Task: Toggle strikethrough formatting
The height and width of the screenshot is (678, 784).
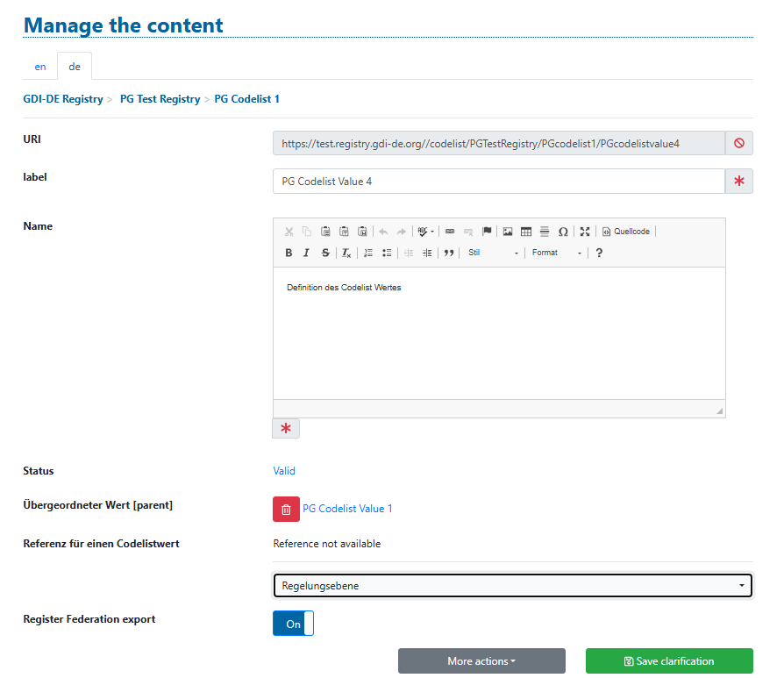Action: pyautogui.click(x=325, y=253)
